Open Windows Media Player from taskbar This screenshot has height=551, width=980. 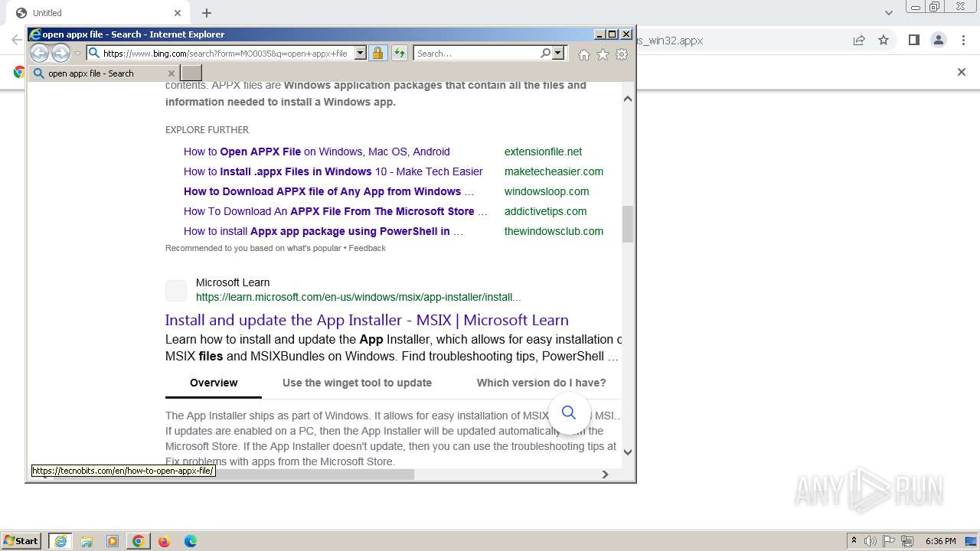click(113, 541)
